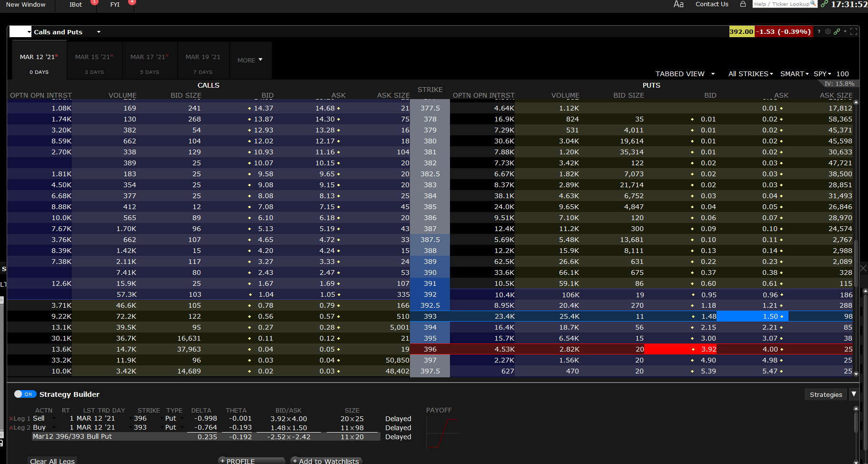Open the SPY trading class dropdown
Image resolution: width=868 pixels, height=464 pixels.
(x=822, y=74)
